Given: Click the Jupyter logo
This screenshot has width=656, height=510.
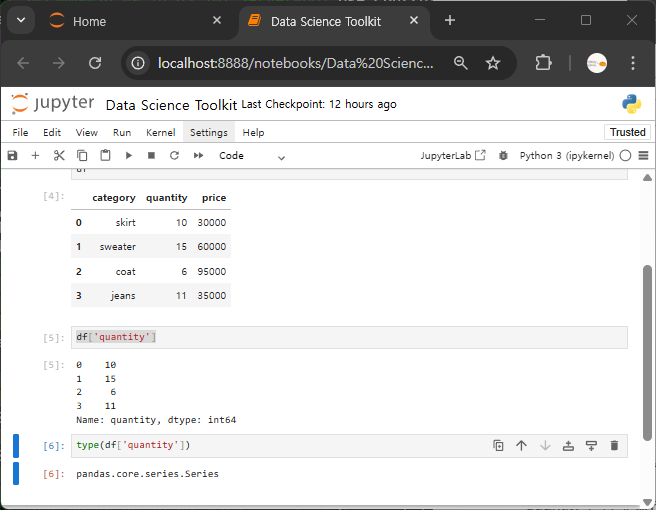Looking at the screenshot, I should (x=53, y=103).
